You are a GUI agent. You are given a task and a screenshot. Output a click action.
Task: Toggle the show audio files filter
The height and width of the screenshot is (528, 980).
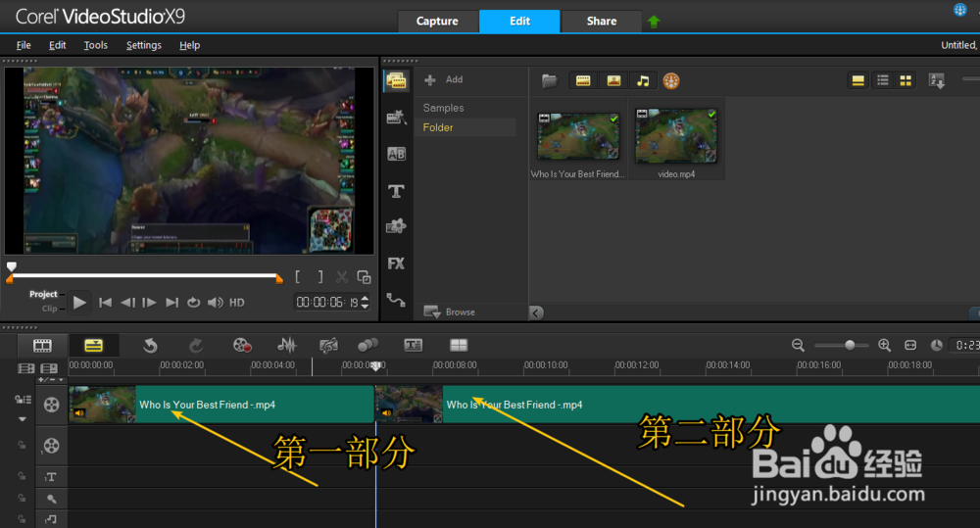[x=643, y=80]
